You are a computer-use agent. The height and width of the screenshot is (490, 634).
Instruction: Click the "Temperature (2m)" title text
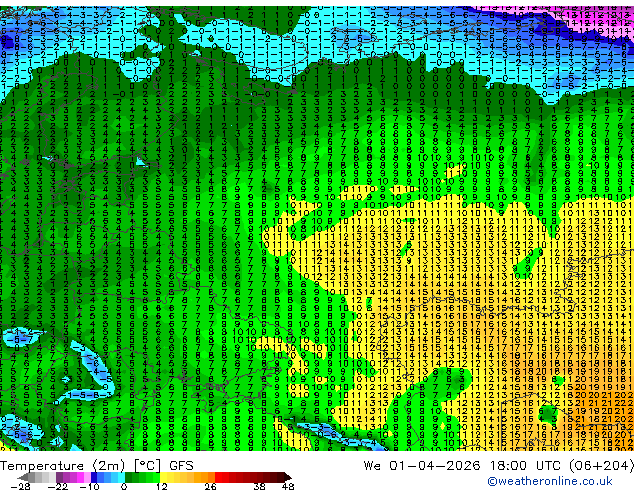click(x=63, y=466)
